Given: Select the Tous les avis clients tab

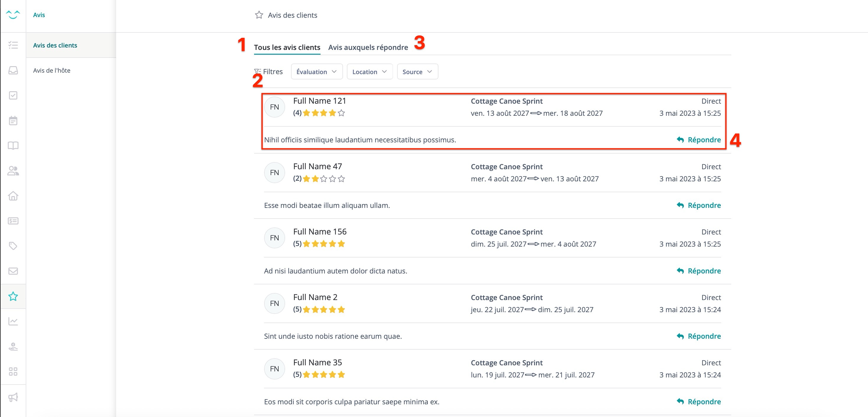Looking at the screenshot, I should coord(287,48).
